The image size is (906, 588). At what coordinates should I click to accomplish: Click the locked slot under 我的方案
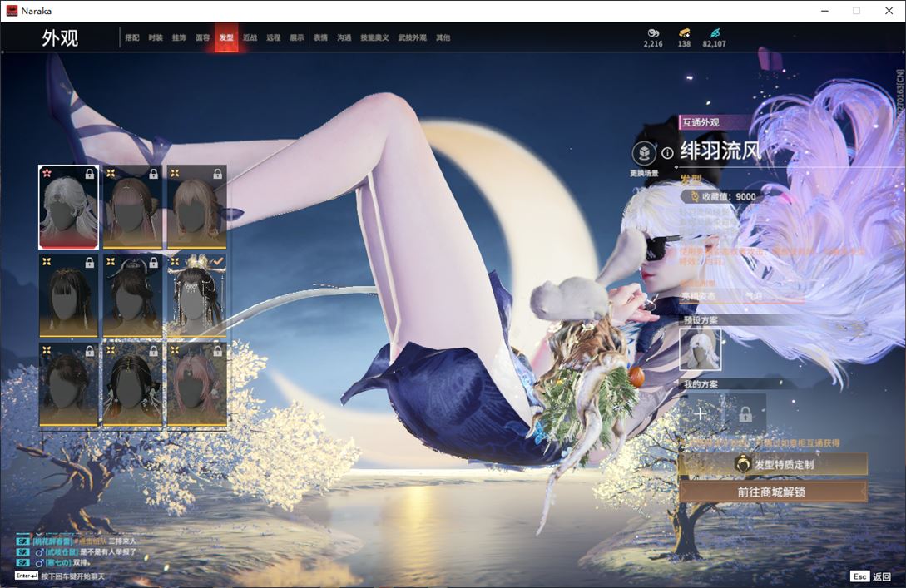tap(745, 413)
